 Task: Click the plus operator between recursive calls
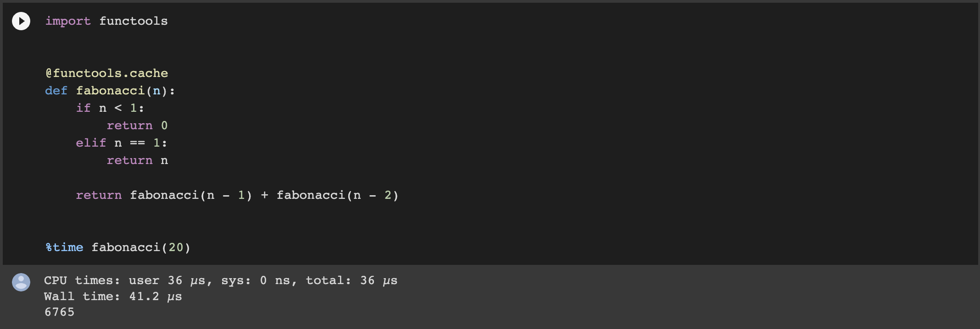(x=264, y=195)
